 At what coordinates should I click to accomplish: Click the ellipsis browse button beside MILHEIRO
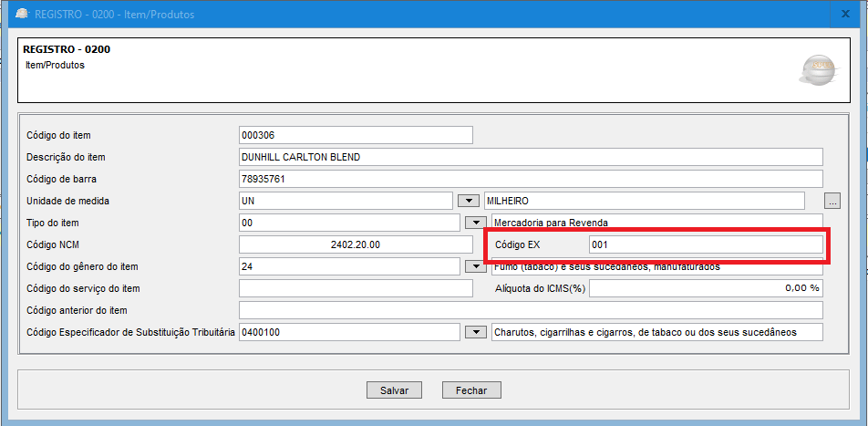point(832,201)
